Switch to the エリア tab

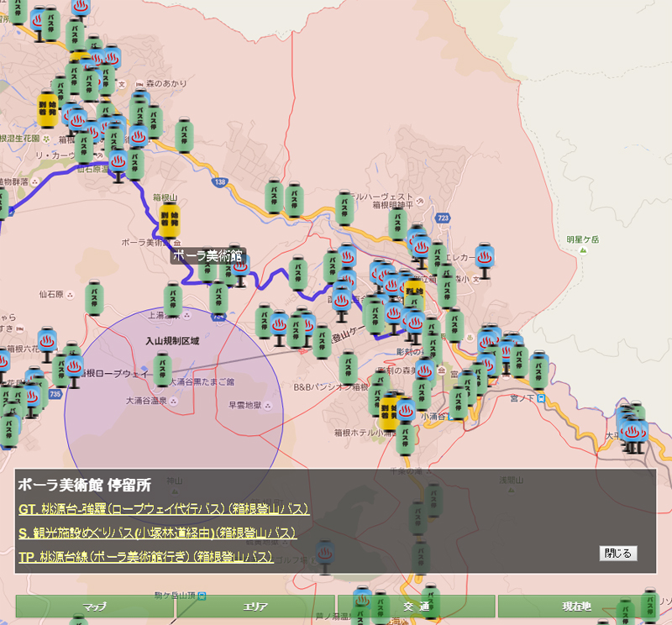(255, 607)
